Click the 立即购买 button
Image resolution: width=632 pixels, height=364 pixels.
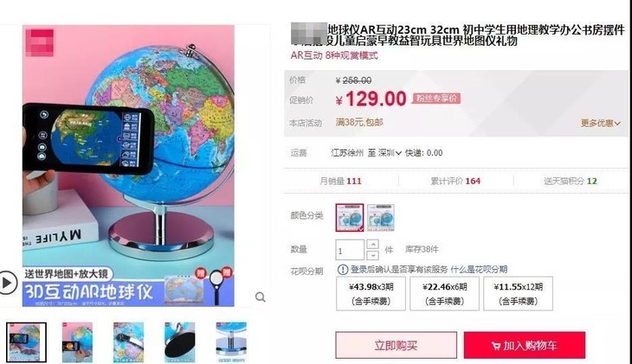(x=397, y=345)
